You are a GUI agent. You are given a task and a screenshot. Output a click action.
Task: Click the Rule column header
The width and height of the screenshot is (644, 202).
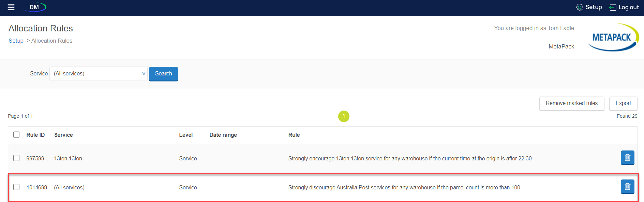pos(294,135)
